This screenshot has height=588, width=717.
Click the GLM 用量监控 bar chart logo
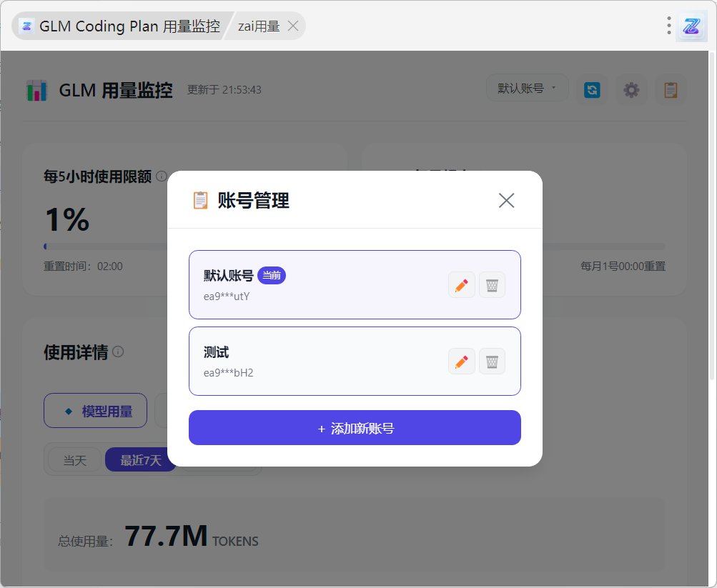37,90
